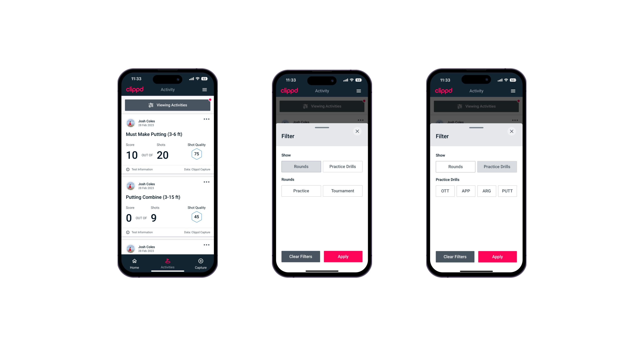Expand the PUTT practice drill filter
Image resolution: width=644 pixels, height=346 pixels.
508,191
